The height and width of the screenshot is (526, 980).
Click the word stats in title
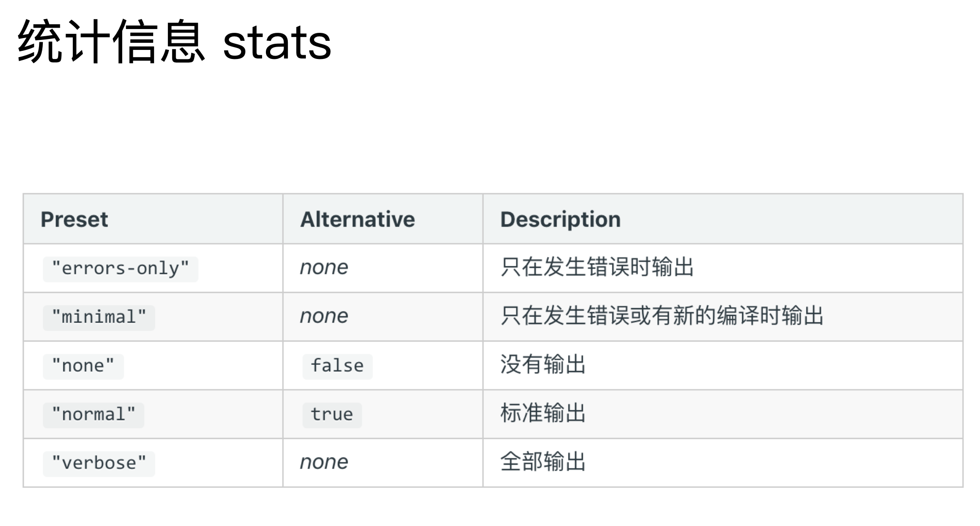coord(277,44)
